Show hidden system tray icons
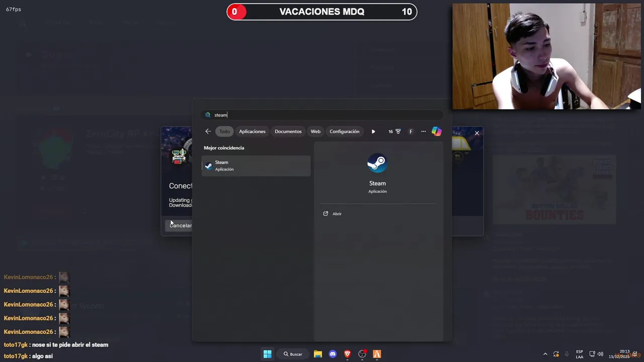Image resolution: width=644 pixels, height=362 pixels. pyautogui.click(x=545, y=354)
